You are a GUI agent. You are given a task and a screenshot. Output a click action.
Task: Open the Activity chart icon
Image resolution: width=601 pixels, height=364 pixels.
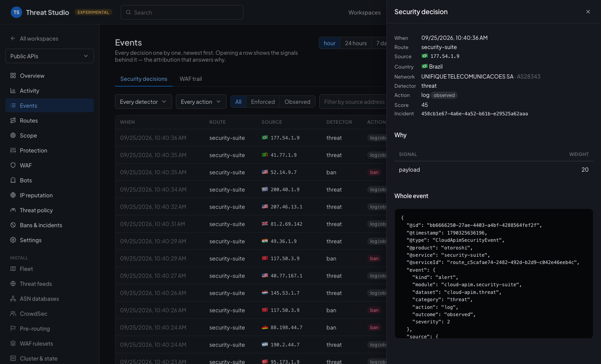[x=13, y=90]
